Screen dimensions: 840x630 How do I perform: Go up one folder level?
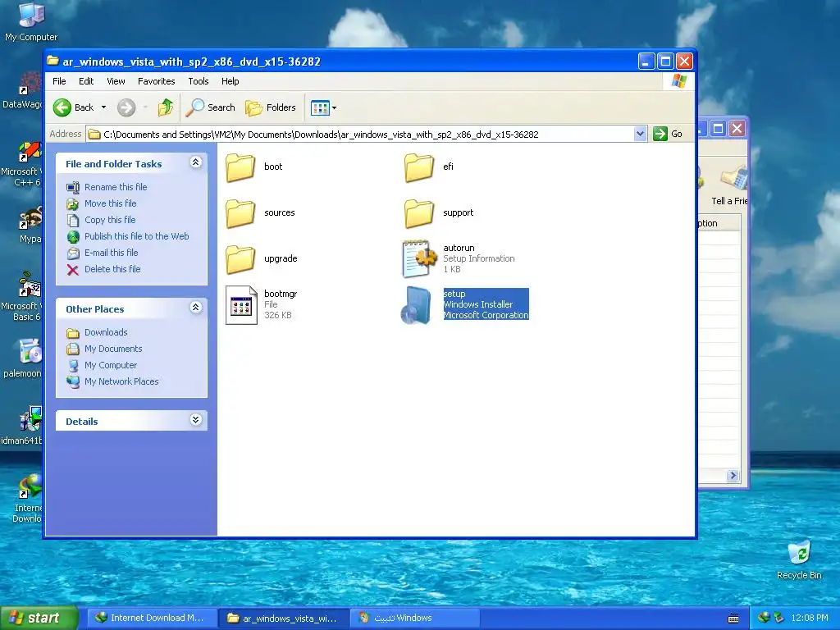pos(166,107)
